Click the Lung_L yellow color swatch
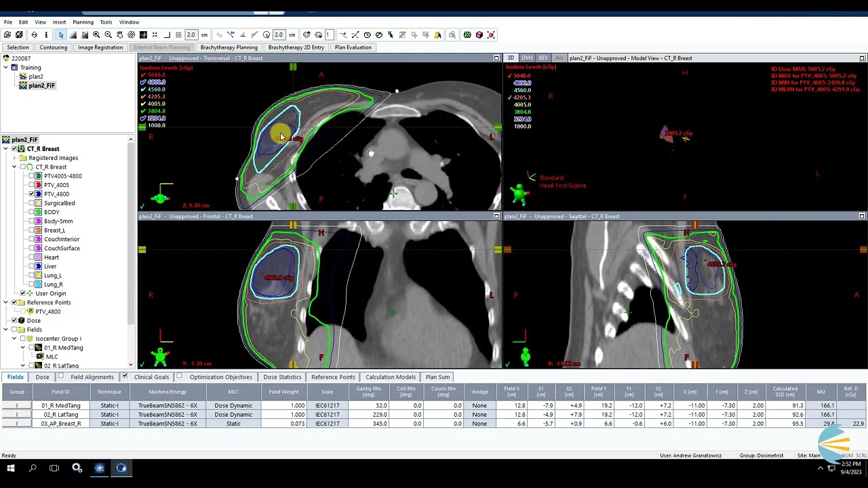This screenshot has height=488, width=868. 39,275
